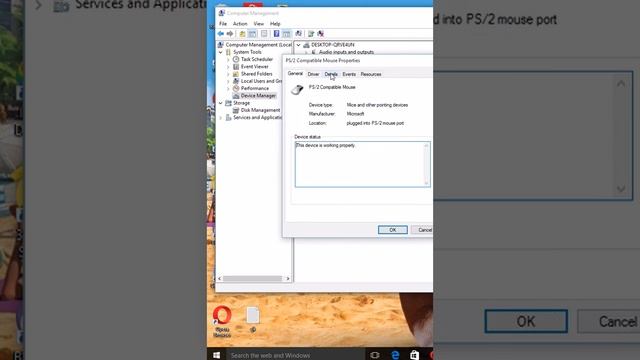Image resolution: width=640 pixels, height=360 pixels.
Task: Click the Back arrow in Computer Management toolbar
Action: click(x=220, y=33)
